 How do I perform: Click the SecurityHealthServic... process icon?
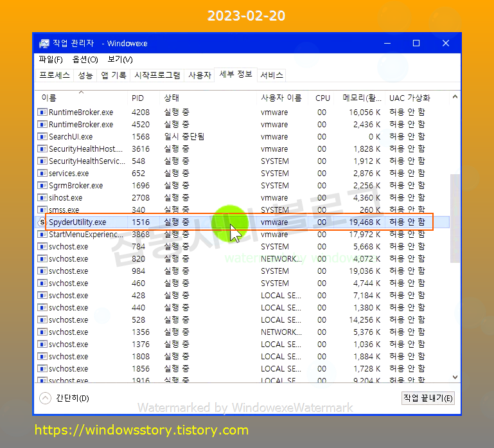click(x=42, y=161)
